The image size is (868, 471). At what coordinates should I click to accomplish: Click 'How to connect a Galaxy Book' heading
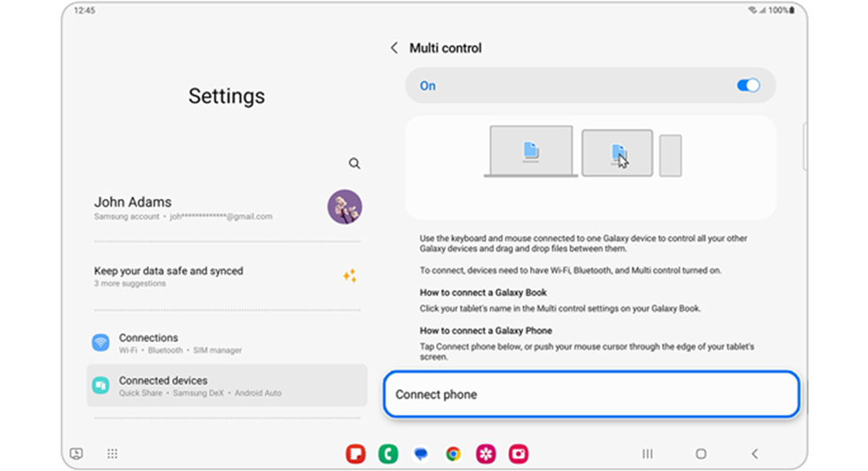click(x=483, y=292)
